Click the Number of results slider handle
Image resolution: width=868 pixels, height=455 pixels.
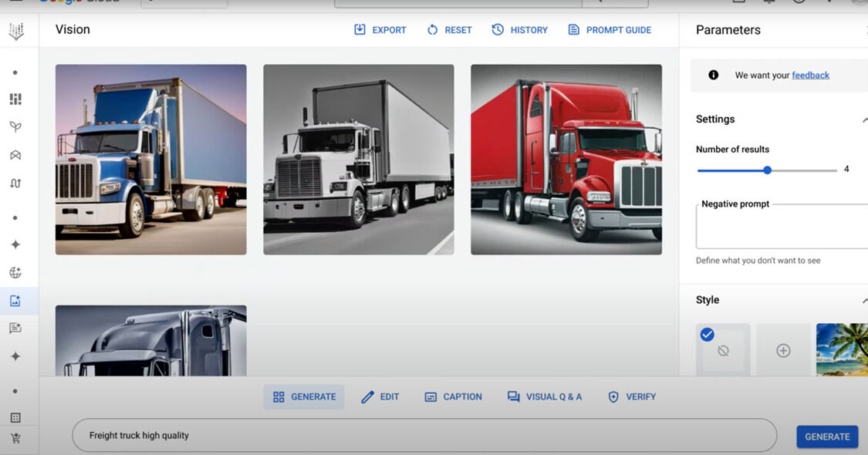tap(767, 170)
